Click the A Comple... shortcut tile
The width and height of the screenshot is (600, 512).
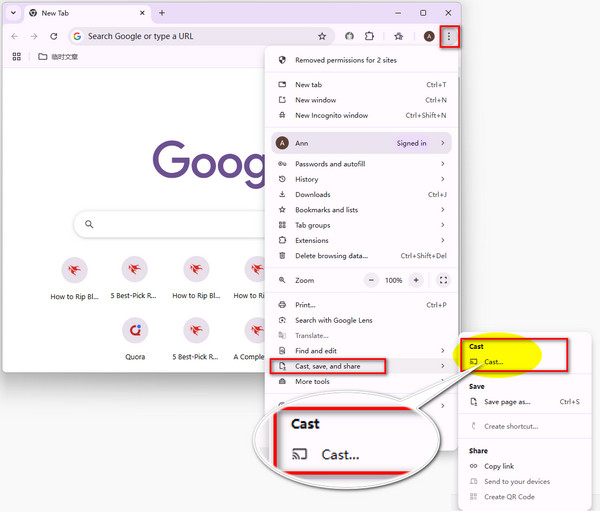249,339
